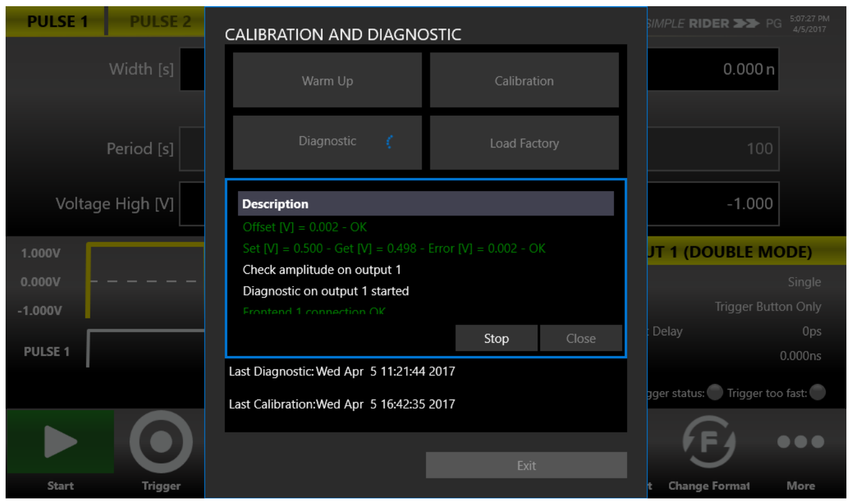Start the Warm Up procedure
Image resolution: width=852 pixels, height=504 pixels.
coord(327,80)
